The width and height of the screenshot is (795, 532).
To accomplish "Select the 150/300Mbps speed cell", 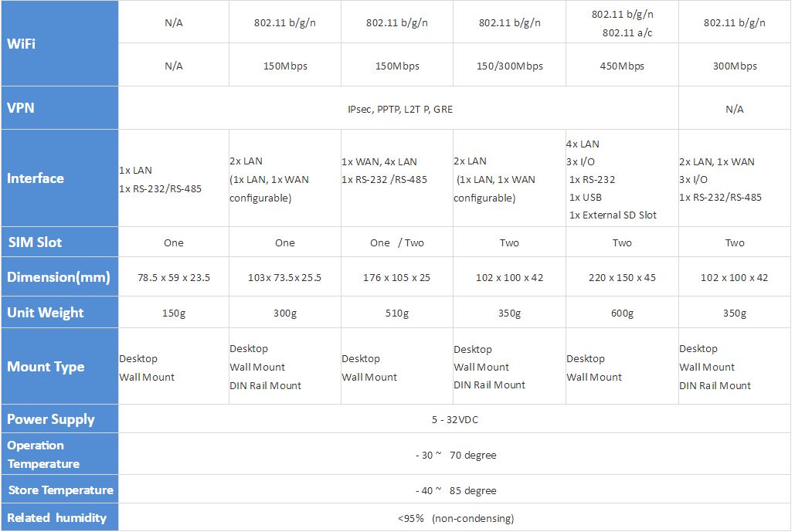I will click(510, 65).
